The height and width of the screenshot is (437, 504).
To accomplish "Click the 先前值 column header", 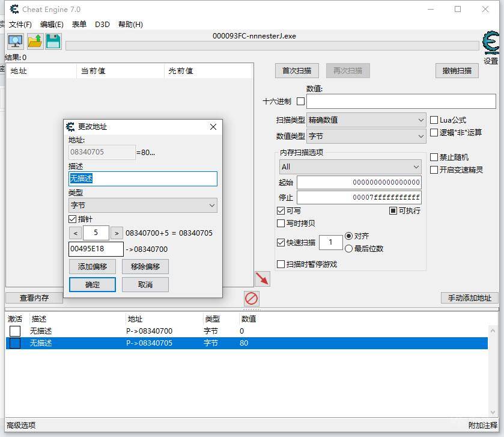I will coord(208,71).
